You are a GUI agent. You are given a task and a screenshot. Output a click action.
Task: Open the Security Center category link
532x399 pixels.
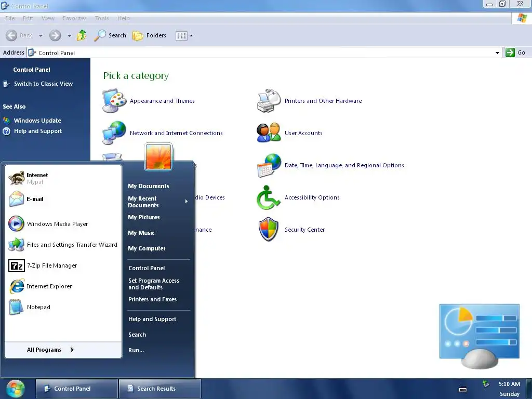(x=304, y=230)
